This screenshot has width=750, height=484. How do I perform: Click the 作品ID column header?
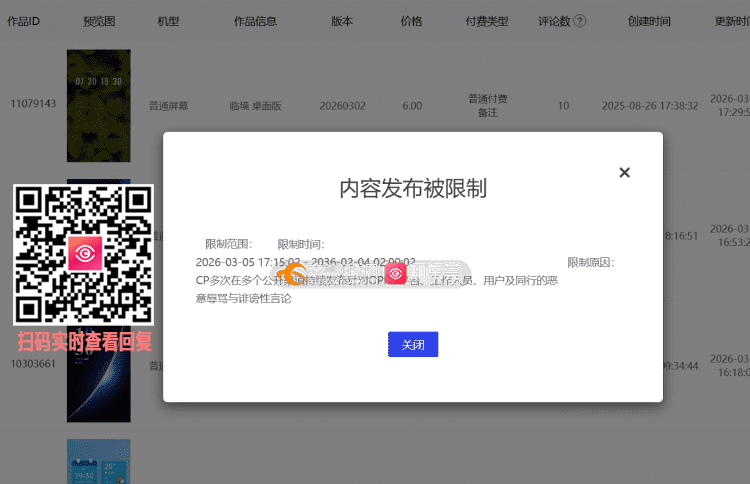coord(23,21)
